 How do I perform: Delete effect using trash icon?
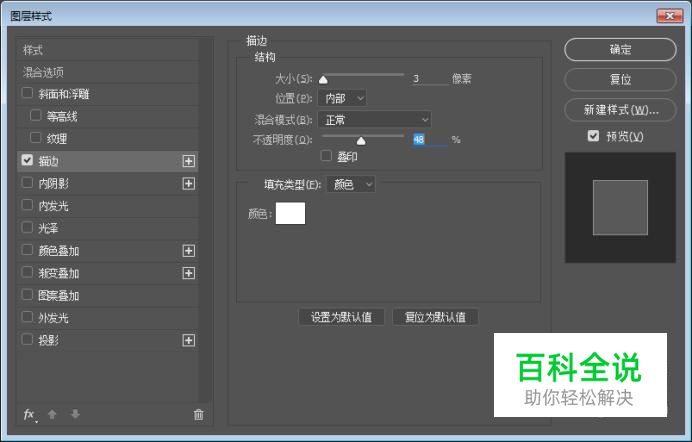pos(199,414)
